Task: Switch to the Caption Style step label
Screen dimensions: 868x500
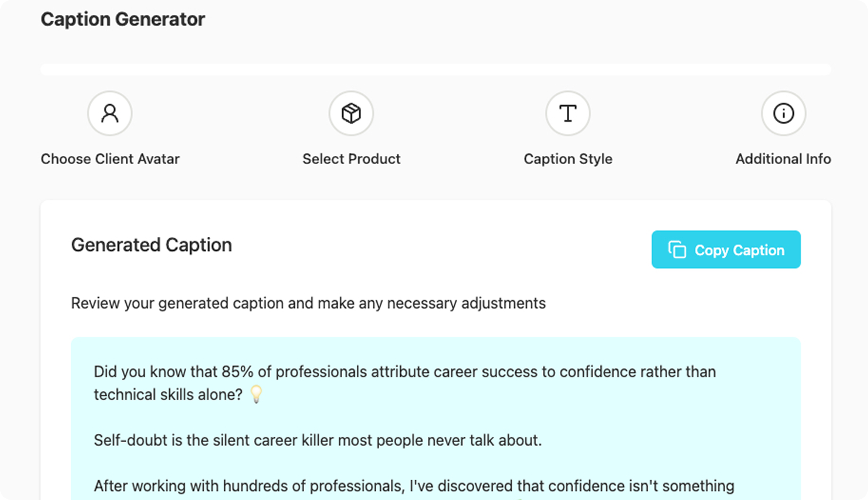Action: pos(568,159)
